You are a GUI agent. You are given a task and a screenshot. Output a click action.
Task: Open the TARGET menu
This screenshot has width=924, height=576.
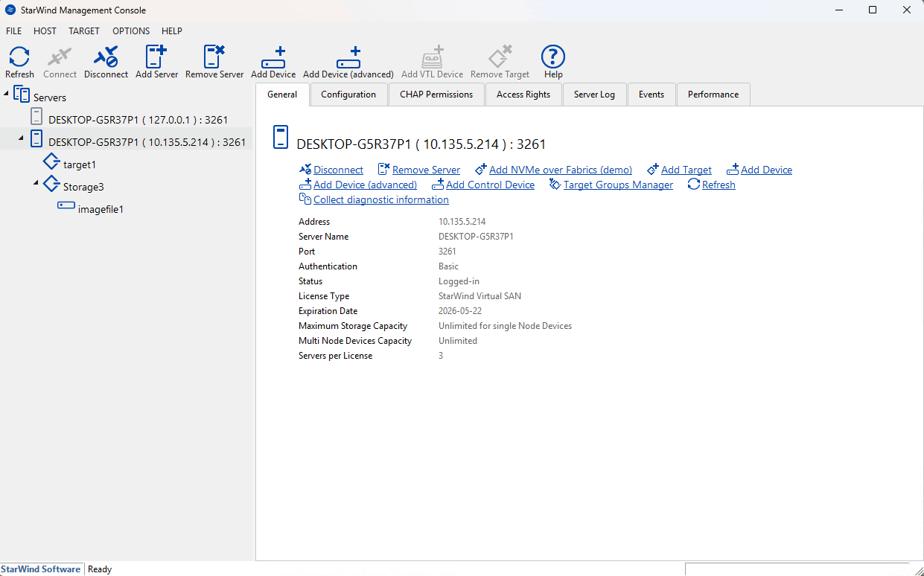[x=84, y=31]
